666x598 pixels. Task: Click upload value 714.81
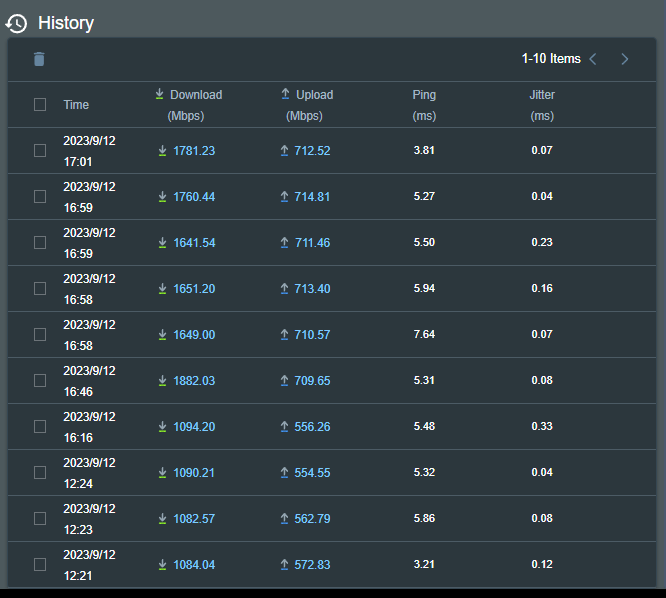312,197
